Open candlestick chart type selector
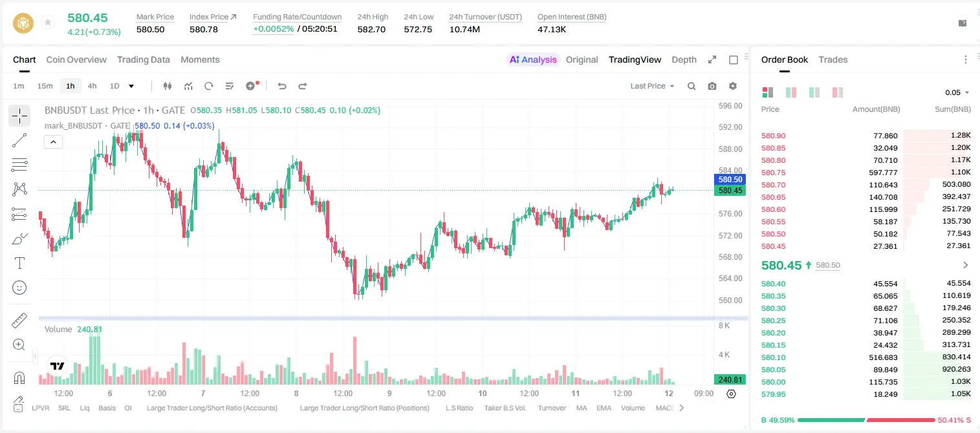The image size is (980, 433). tap(168, 86)
